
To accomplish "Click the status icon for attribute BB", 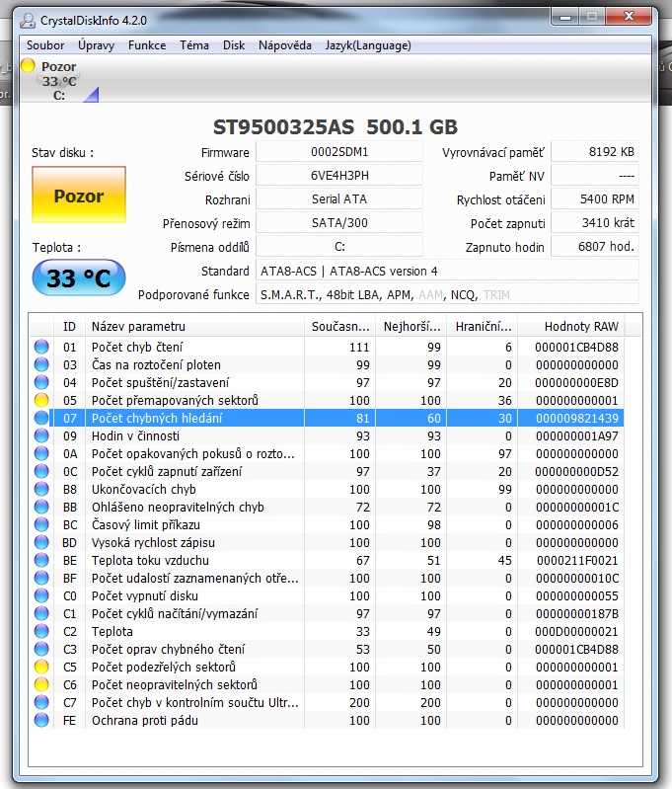I will (41, 507).
